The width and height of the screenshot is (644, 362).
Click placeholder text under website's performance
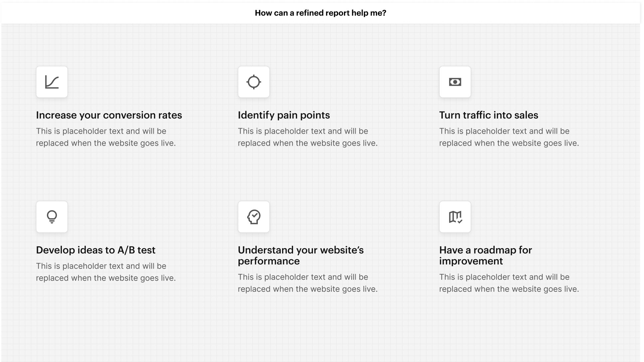308,283
